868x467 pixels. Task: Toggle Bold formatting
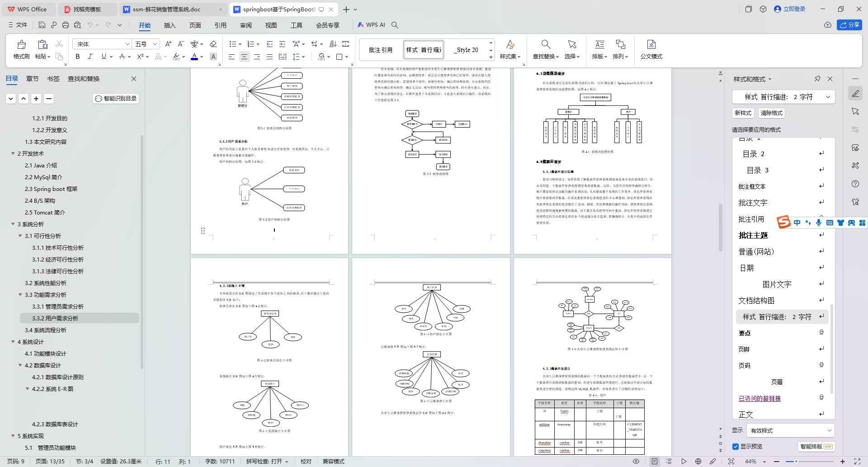pyautogui.click(x=78, y=57)
